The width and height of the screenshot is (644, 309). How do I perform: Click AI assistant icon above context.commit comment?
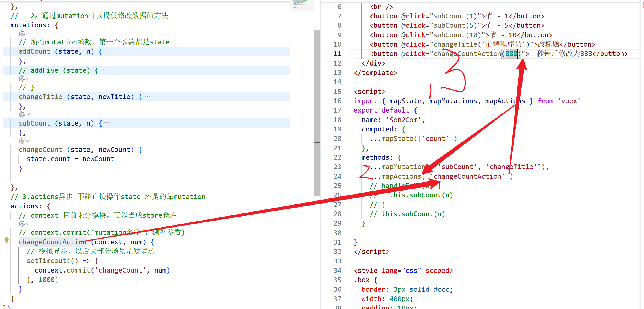tap(22, 224)
